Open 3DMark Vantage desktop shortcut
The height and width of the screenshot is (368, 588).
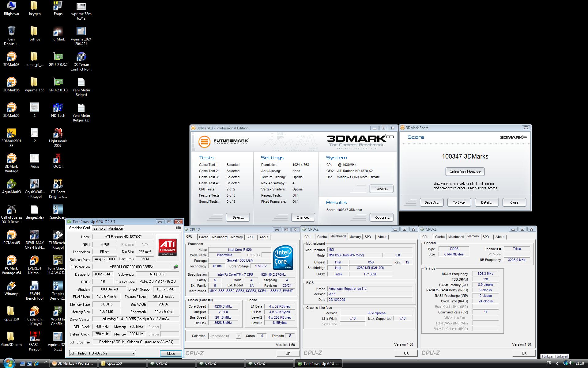tap(11, 163)
